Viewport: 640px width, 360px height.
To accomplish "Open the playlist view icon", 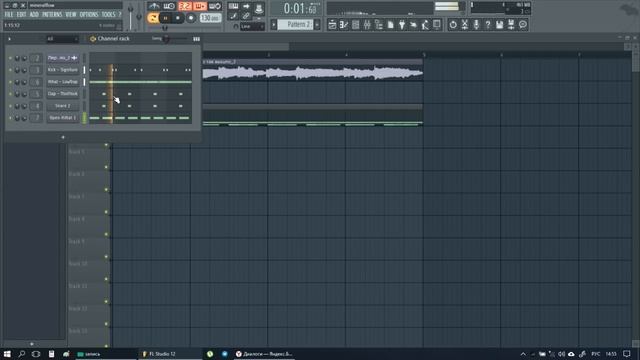I will coord(332,25).
